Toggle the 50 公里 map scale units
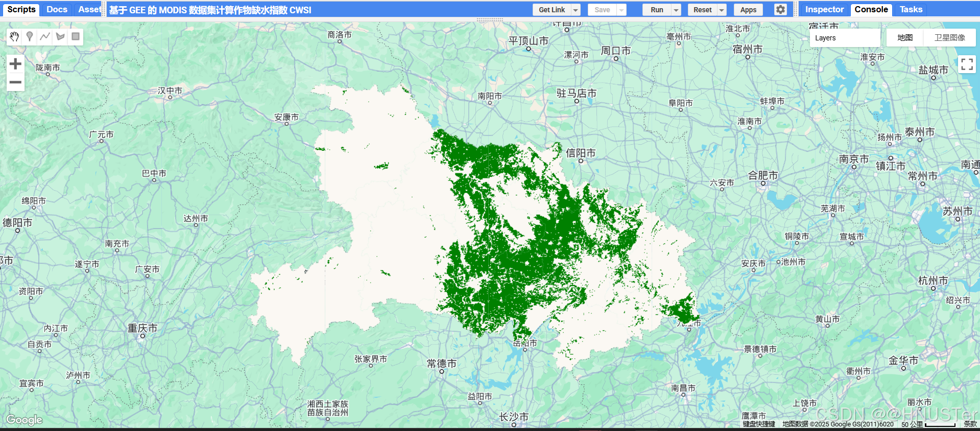 928,424
